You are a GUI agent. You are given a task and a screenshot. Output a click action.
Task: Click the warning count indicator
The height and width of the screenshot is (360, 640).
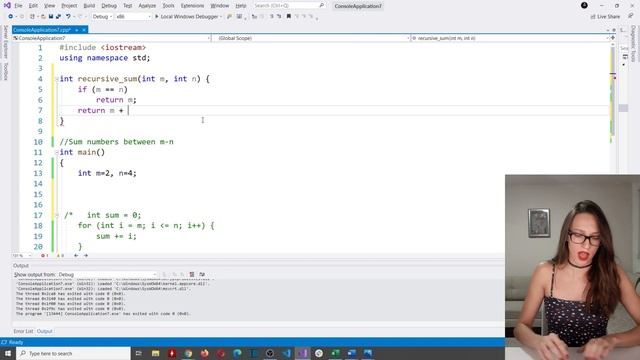pos(60,256)
